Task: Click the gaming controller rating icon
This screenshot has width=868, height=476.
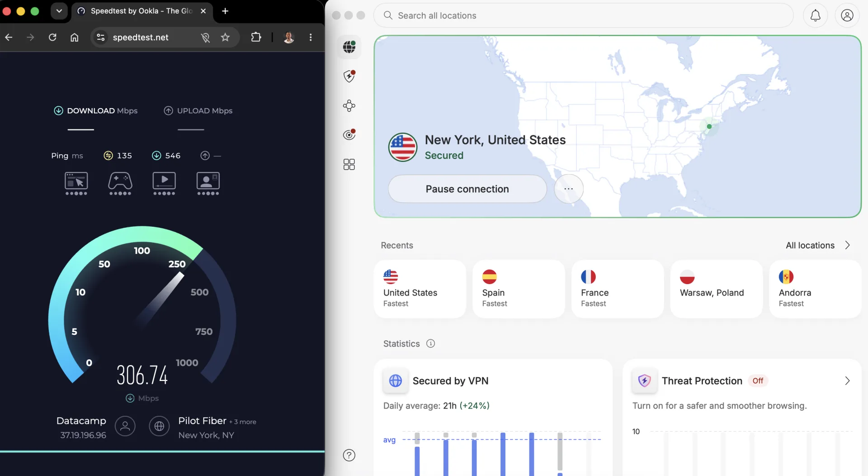Action: [x=120, y=183]
